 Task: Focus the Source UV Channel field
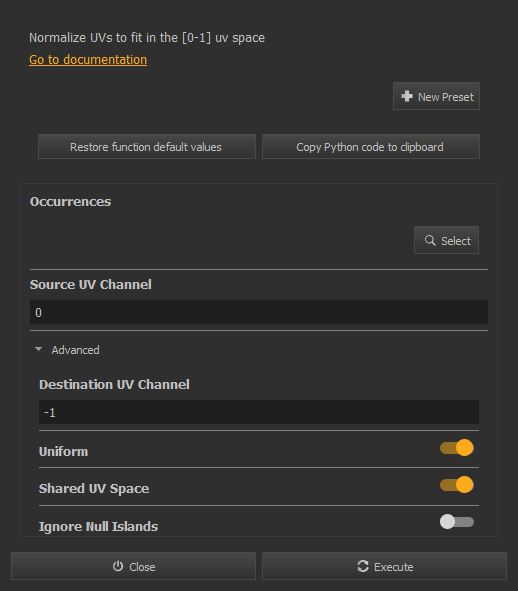(x=259, y=312)
